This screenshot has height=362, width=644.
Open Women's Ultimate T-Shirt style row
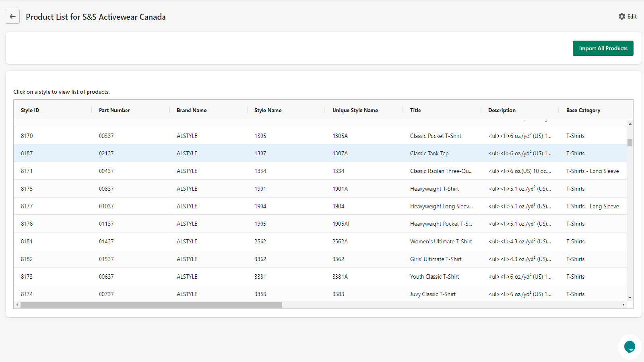441,241
